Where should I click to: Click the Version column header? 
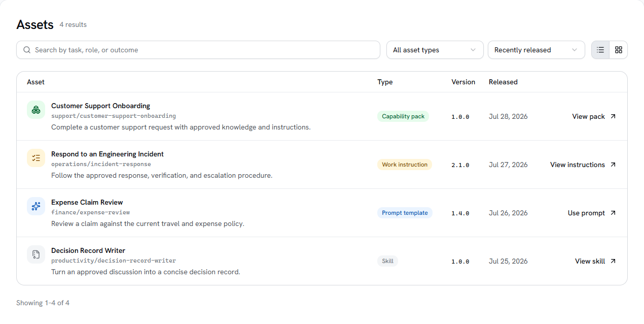click(463, 82)
